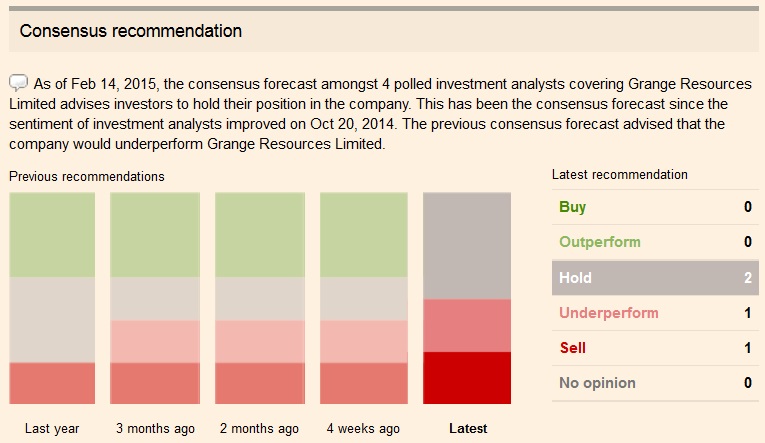Viewport: 765px width, 443px height.
Task: Click the Latest bar's dark red Sell segment
Action: tap(467, 377)
